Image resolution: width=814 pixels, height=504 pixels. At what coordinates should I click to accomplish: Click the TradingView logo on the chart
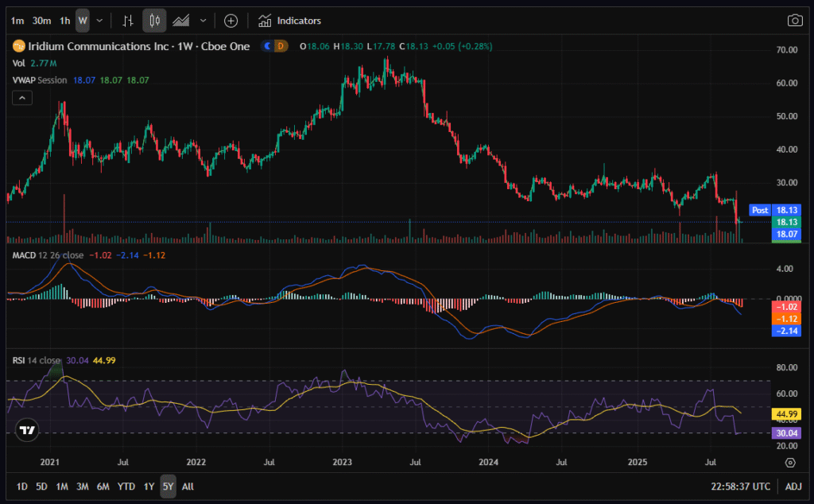tap(27, 430)
